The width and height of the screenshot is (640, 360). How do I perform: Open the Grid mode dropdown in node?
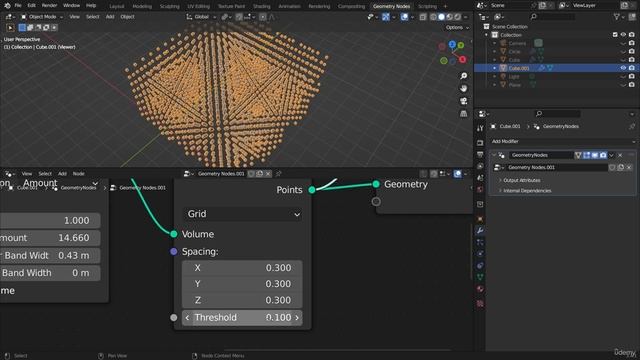[242, 214]
